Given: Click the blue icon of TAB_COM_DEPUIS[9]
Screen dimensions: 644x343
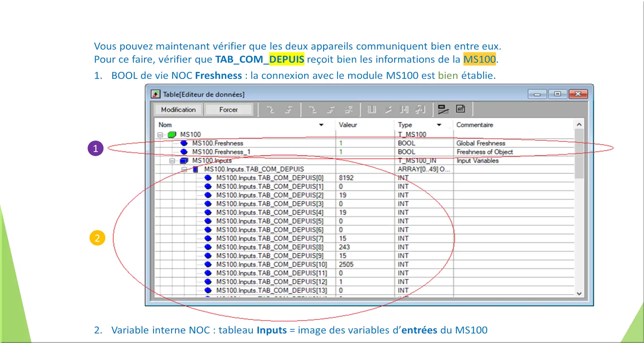Looking at the screenshot, I should (x=208, y=256).
